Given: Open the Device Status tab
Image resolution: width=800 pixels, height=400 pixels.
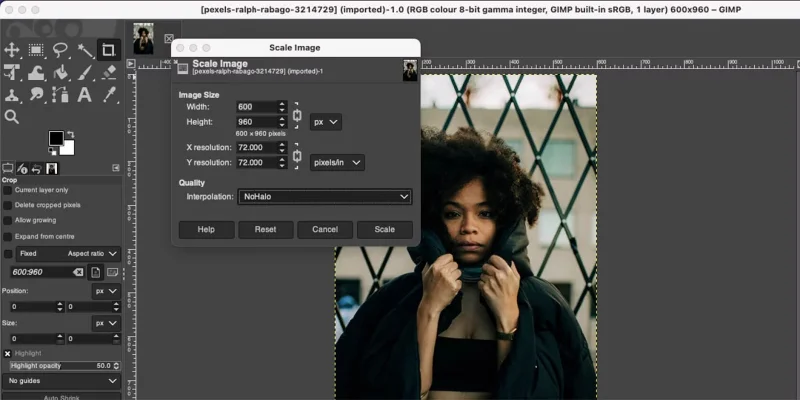Looking at the screenshot, I should 22,168.
